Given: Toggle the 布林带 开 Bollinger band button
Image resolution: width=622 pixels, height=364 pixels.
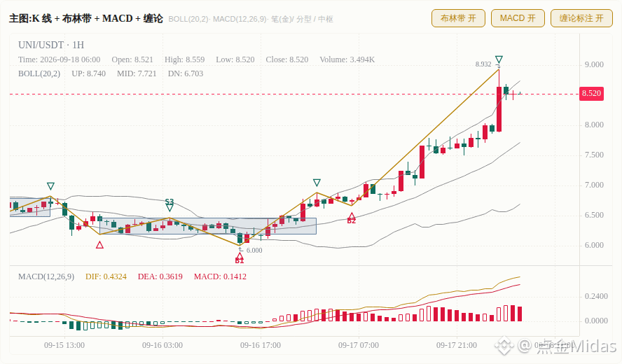Looking at the screenshot, I should (x=458, y=18).
